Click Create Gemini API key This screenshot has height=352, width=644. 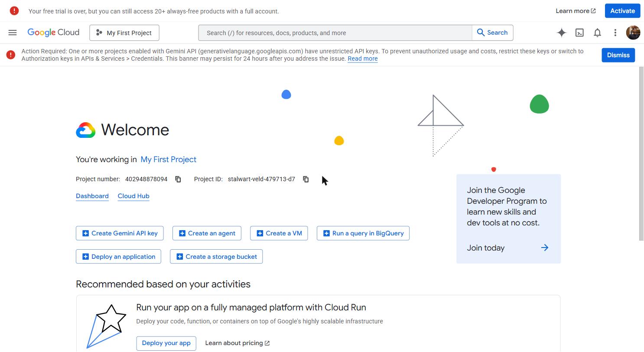[x=120, y=233]
